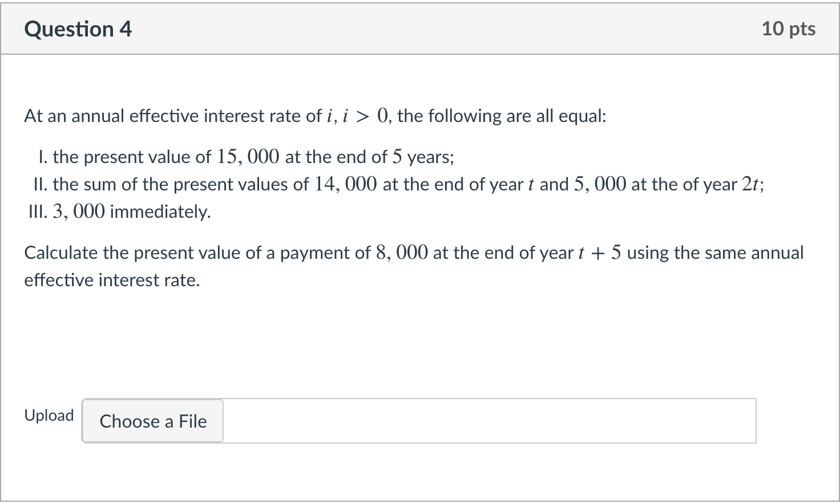The image size is (840, 504).
Task: Click the 8,000 payment amount
Action: [x=402, y=253]
